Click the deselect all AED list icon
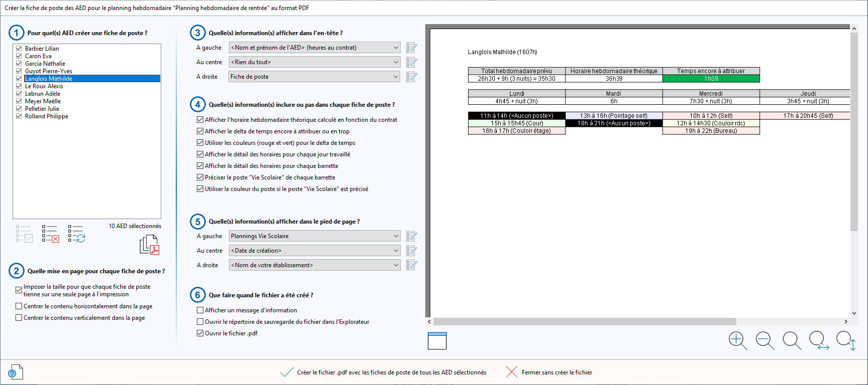Screen dimensions: 868x385 (x=51, y=234)
